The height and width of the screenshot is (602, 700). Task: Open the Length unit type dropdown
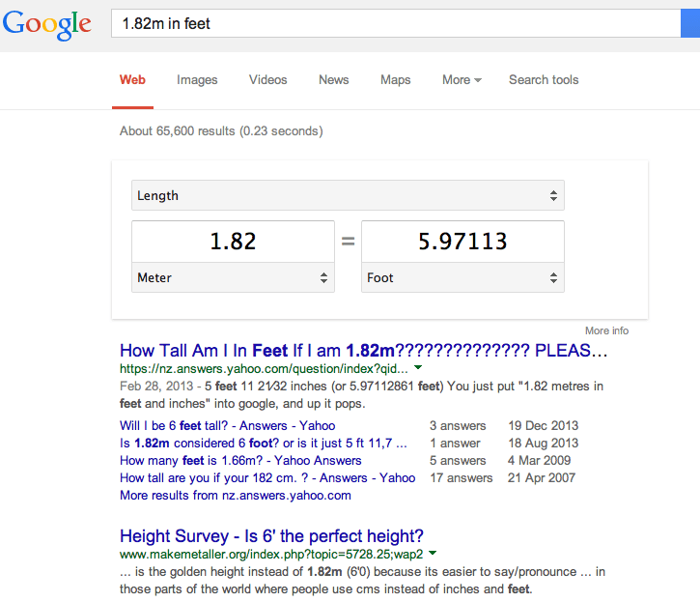[348, 195]
